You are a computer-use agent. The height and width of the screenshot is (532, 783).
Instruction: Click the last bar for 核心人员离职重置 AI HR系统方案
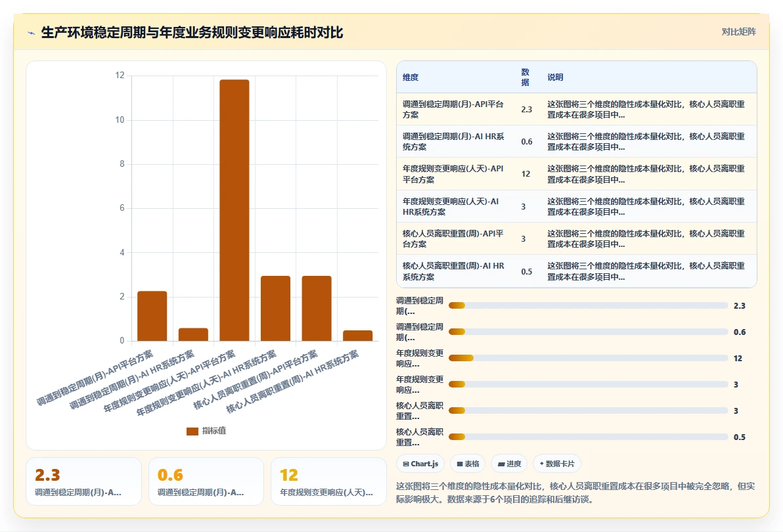pos(357,336)
